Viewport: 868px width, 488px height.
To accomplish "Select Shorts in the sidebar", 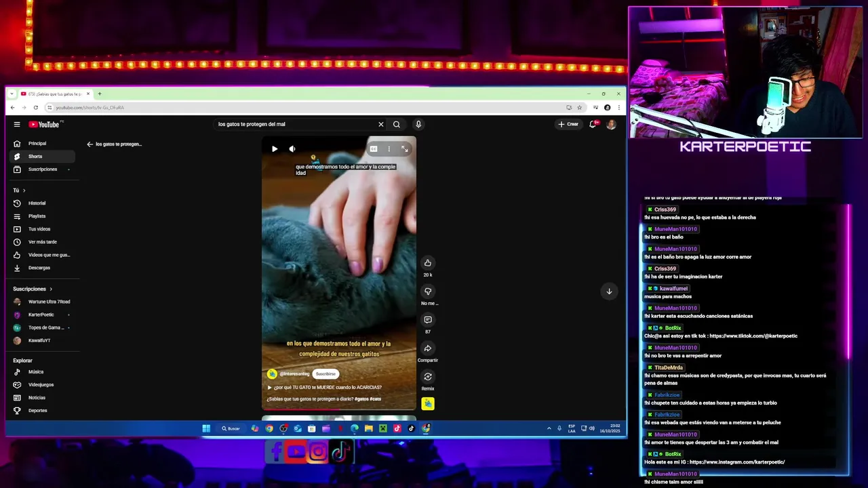I will 43,157.
